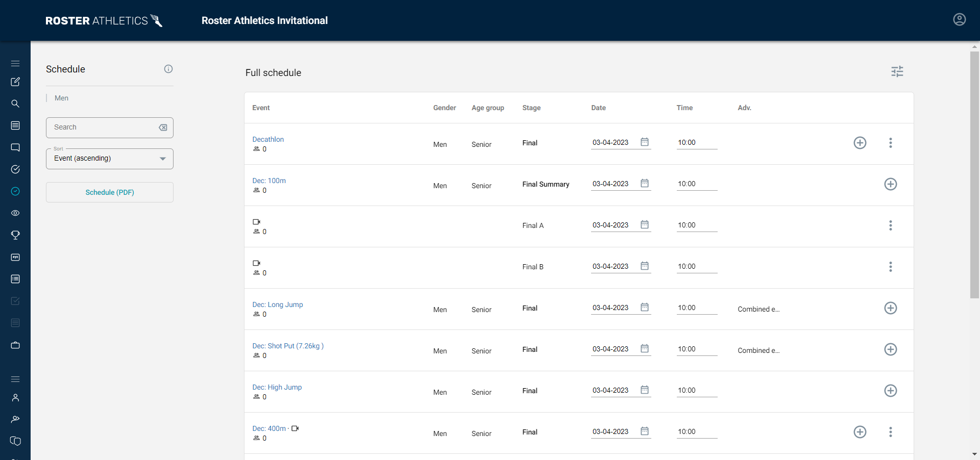Viewport: 980px width, 460px height.
Task: Clear the search field using the backspace icon
Action: point(163,127)
